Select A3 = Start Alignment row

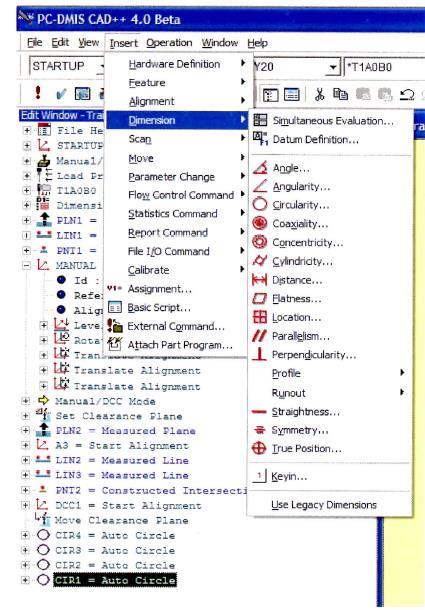click(x=122, y=445)
